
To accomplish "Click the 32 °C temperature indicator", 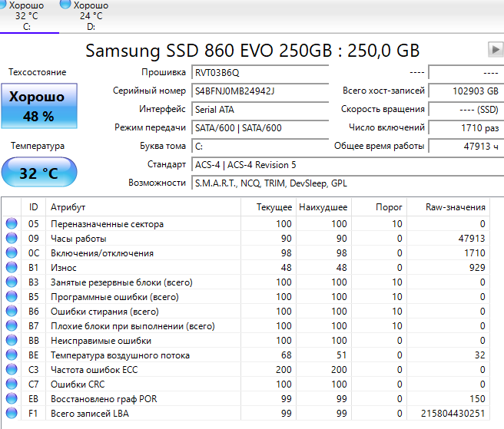I will [x=39, y=172].
